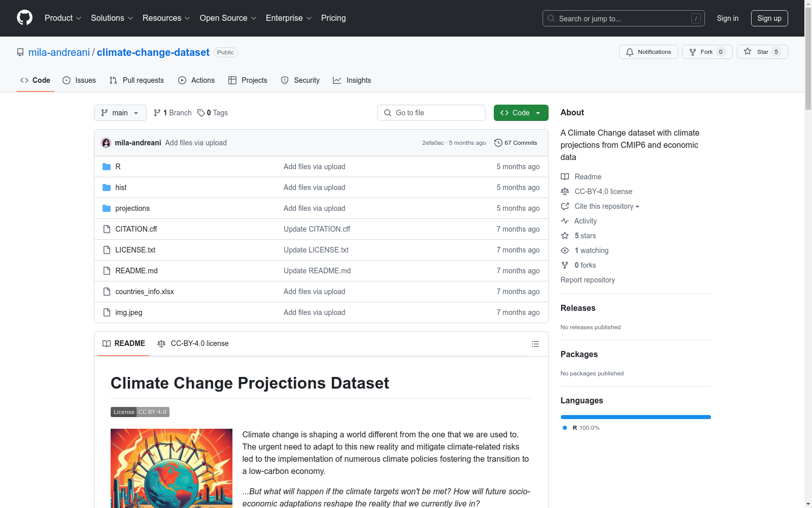This screenshot has width=812, height=508.
Task: Click the eye icon beside watching
Action: [565, 250]
